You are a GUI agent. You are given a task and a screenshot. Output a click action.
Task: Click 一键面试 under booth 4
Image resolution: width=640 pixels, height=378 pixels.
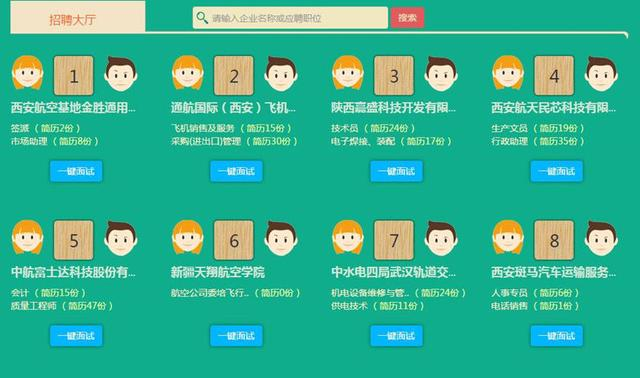point(557,171)
